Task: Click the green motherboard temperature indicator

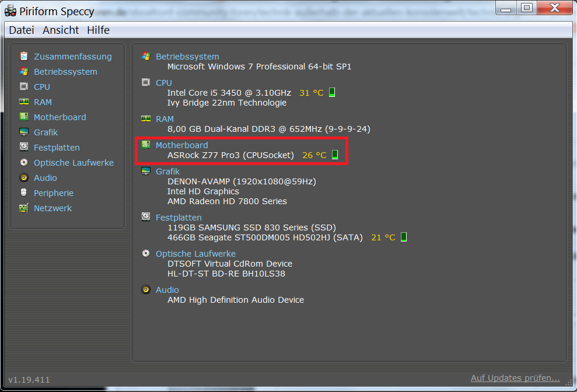Action: pyautogui.click(x=335, y=155)
